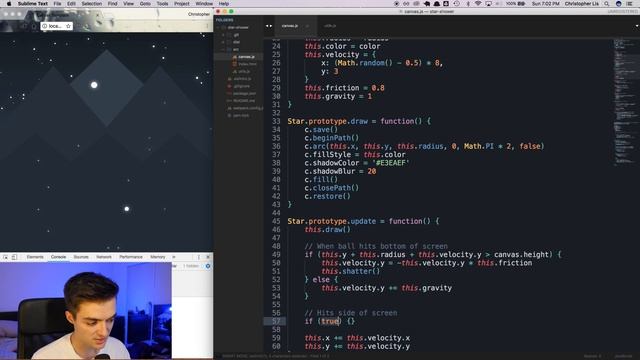The image size is (640, 360).
Task: Open the DevTools console settings gear
Action: [x=208, y=266]
